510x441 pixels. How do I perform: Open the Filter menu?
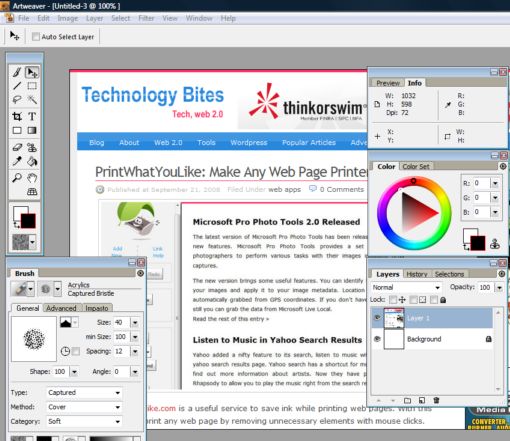click(146, 18)
